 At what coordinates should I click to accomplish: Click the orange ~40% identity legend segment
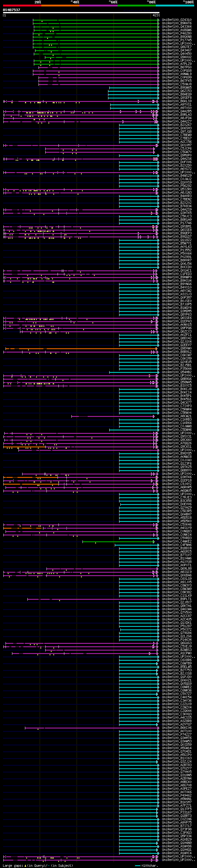coord(60,6)
